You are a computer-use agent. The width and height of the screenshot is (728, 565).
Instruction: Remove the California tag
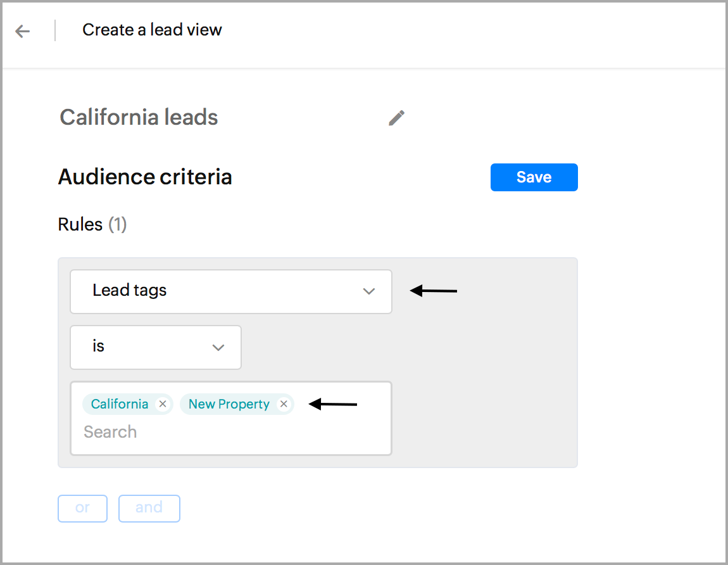click(163, 404)
